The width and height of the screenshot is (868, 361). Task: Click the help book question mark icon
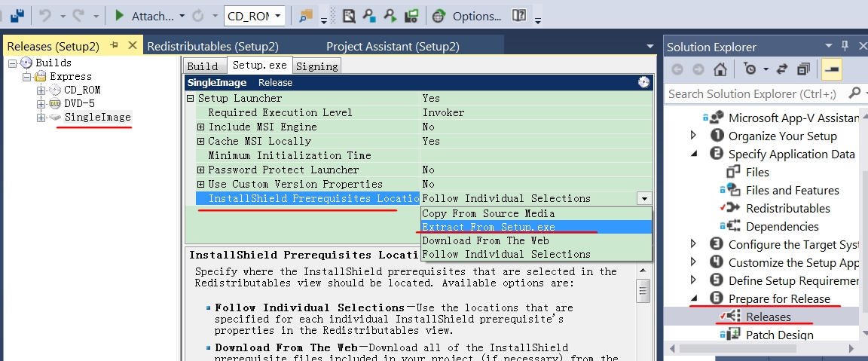coord(518,16)
